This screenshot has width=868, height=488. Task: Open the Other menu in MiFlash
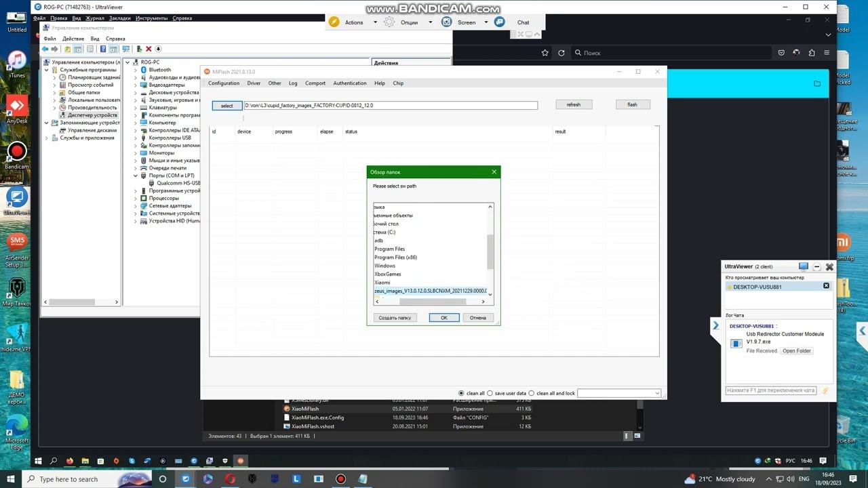coord(275,83)
